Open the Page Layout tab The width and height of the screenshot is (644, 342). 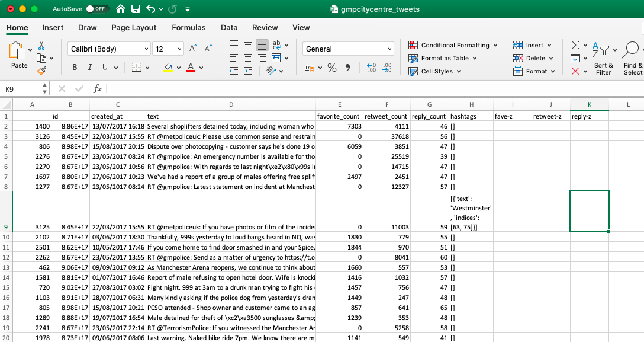point(134,27)
